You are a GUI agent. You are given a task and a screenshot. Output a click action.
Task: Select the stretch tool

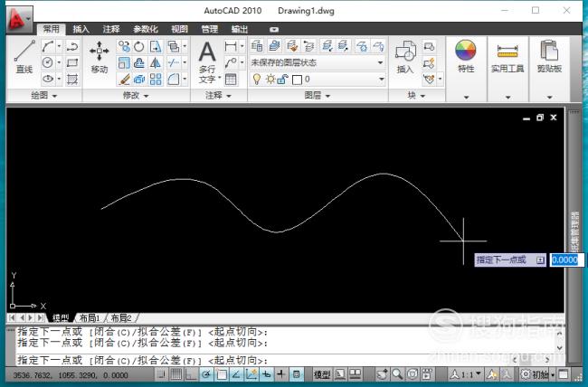[x=156, y=46]
